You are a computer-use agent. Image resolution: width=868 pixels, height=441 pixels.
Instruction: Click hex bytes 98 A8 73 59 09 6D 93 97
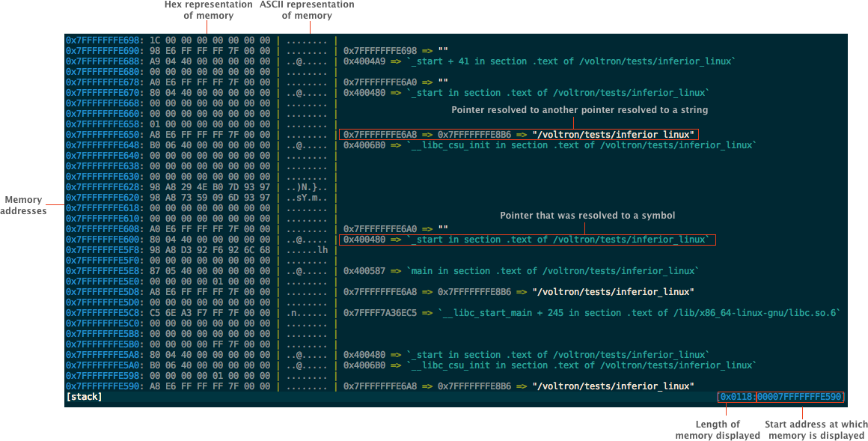pos(210,198)
